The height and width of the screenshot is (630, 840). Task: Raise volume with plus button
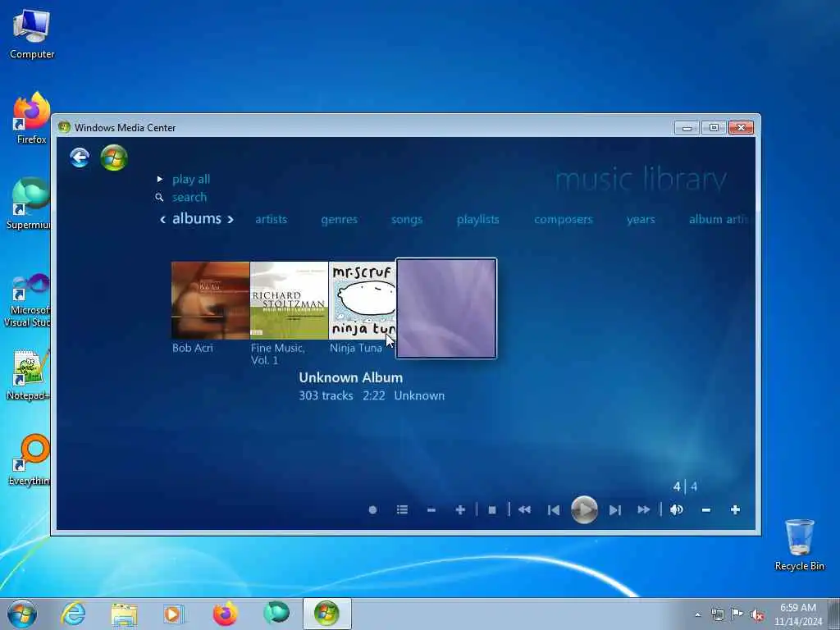point(736,510)
